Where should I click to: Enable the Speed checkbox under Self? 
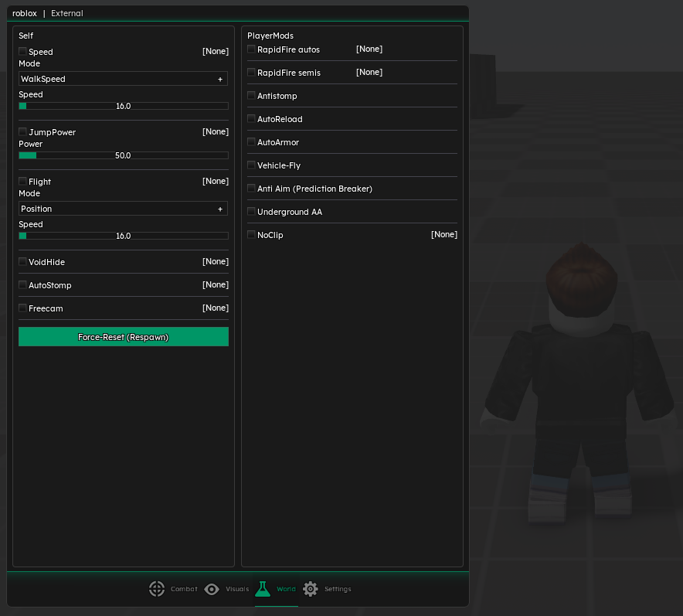[22, 52]
